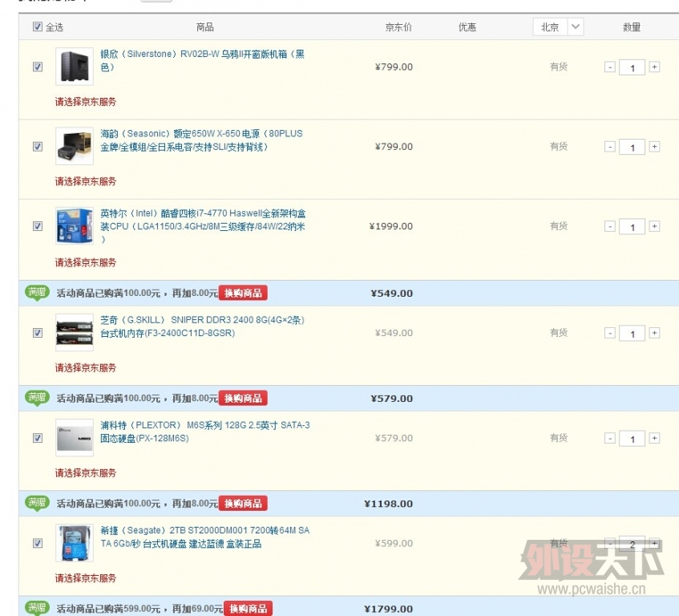
Task: Decrease quantity of G.SKILL memory
Action: pyautogui.click(x=610, y=333)
